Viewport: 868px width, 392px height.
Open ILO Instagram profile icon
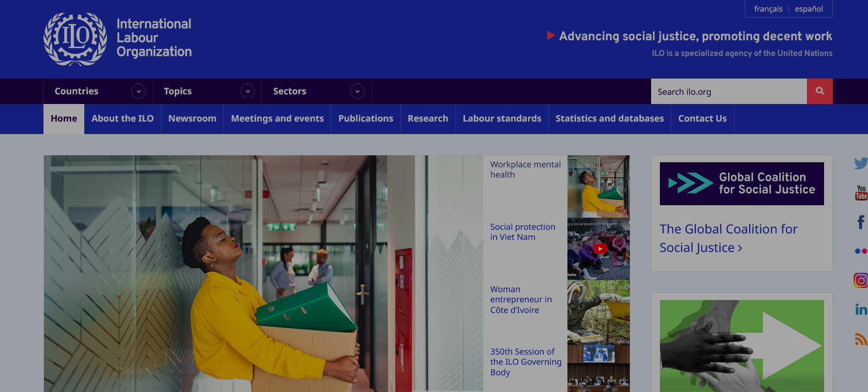tap(861, 280)
